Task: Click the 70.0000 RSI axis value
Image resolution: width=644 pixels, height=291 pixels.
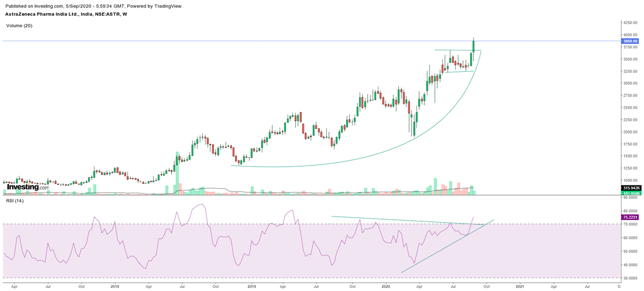Action: (x=630, y=224)
